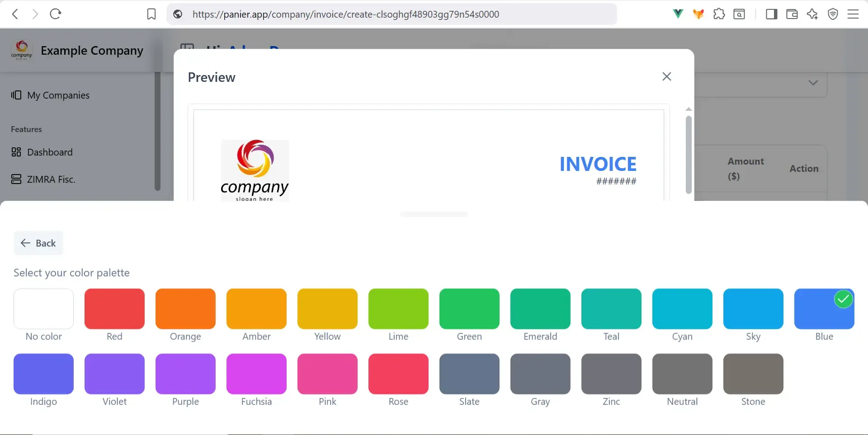Screen dimensions: 868x435
Task: Open the VPN shield icon
Action: [833, 14]
